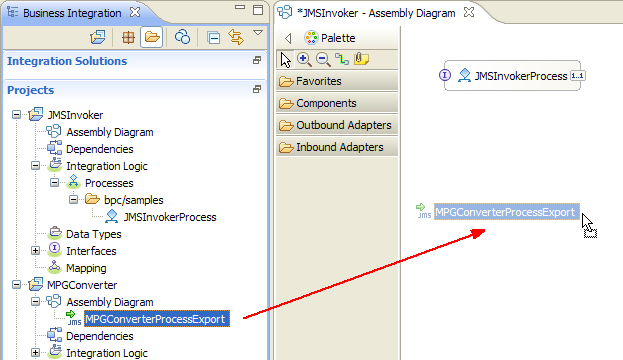
Task: Hide the Palette using the left arrow
Action: [288, 38]
